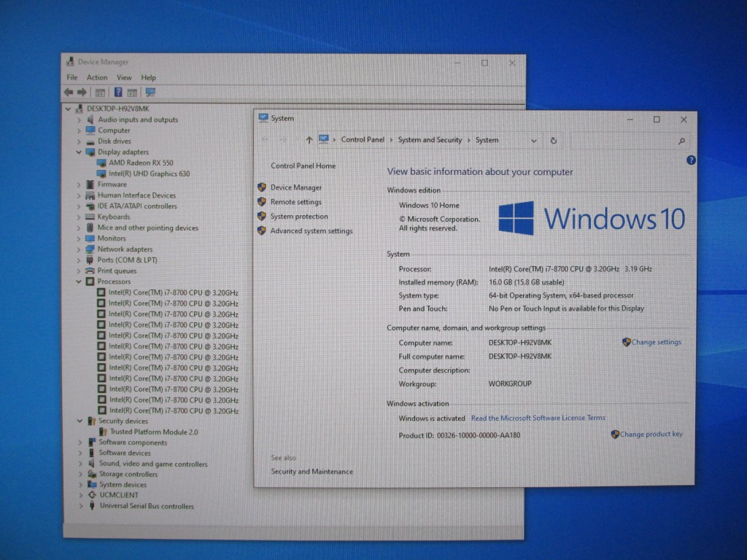Open the address bar history dropdown

click(x=533, y=141)
